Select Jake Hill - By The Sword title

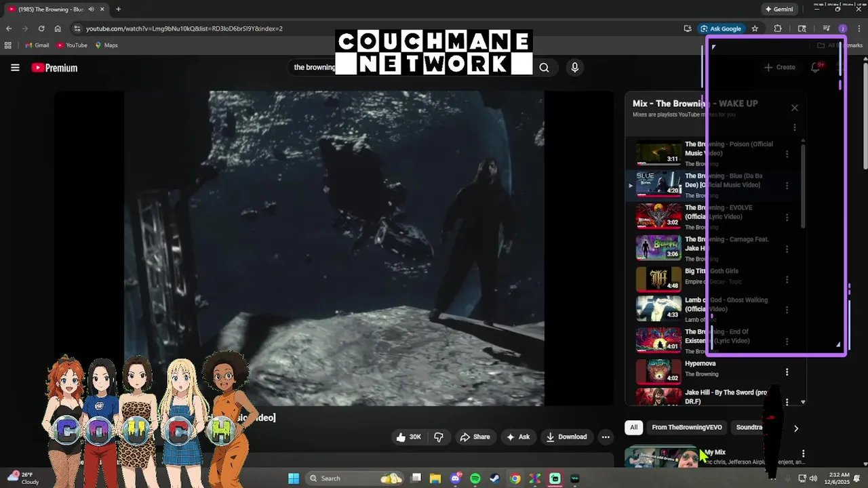(726, 396)
